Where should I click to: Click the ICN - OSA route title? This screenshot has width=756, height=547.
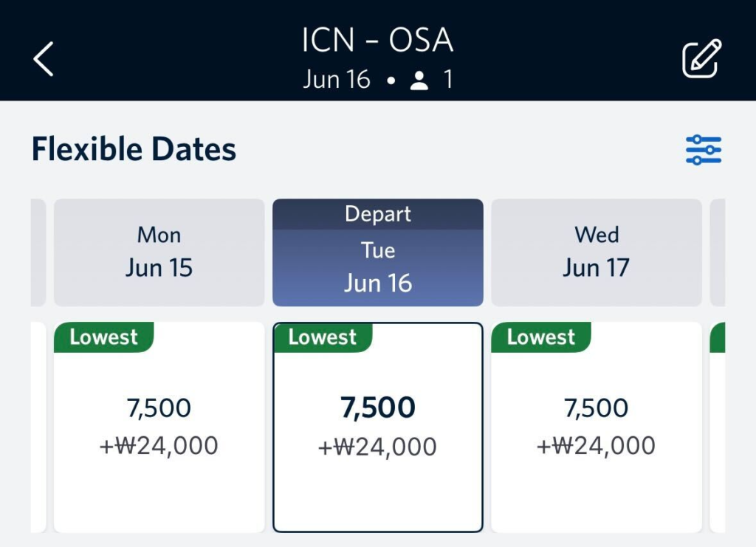[377, 41]
